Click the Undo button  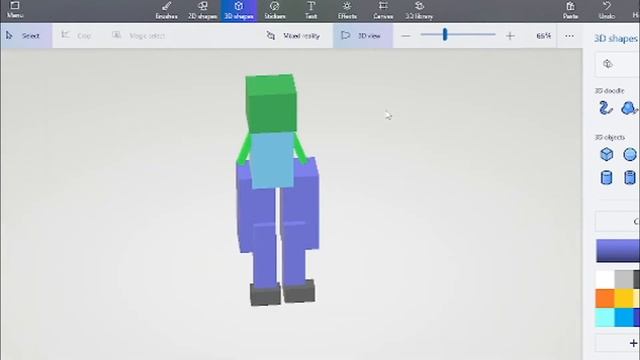[607, 11]
